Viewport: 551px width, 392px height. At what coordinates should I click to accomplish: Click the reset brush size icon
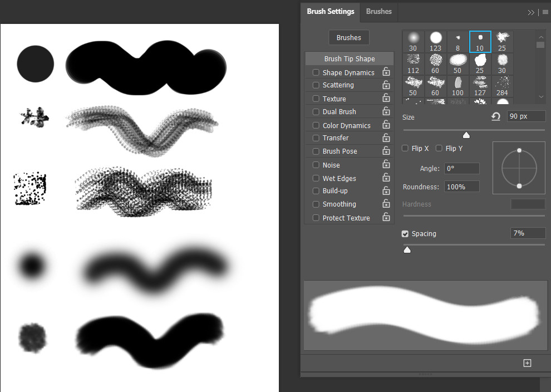click(496, 116)
